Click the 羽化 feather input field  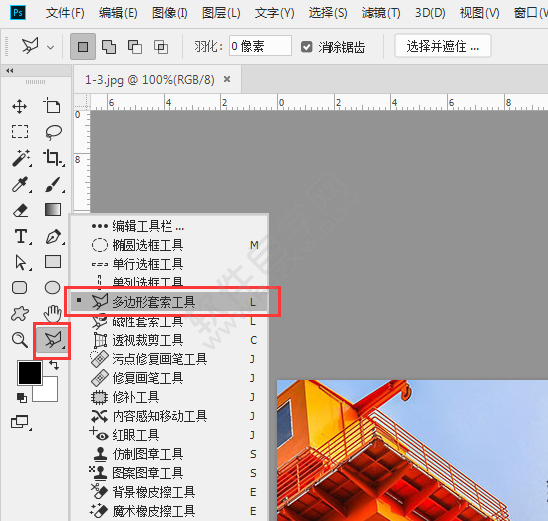click(x=260, y=46)
